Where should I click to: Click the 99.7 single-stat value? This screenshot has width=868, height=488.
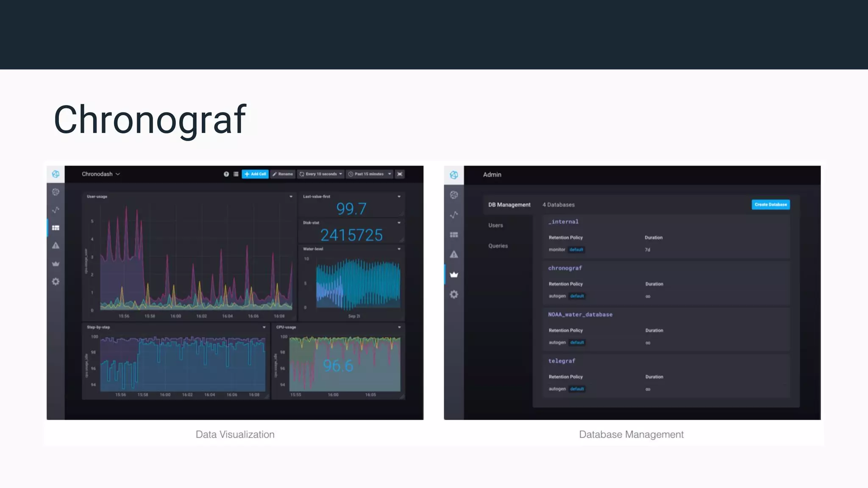(x=351, y=208)
